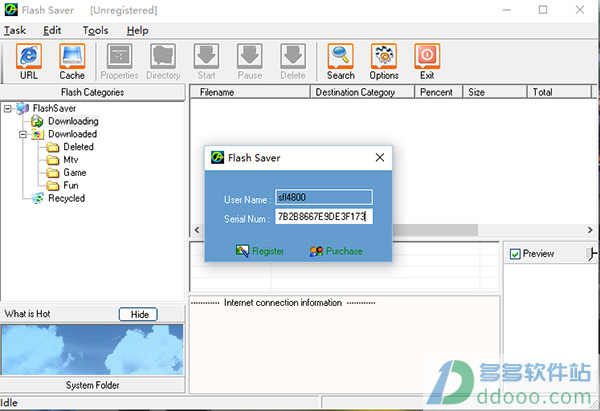Collapse the FlashSaver tree root
Screen dimensions: 600x411
[x=7, y=109]
